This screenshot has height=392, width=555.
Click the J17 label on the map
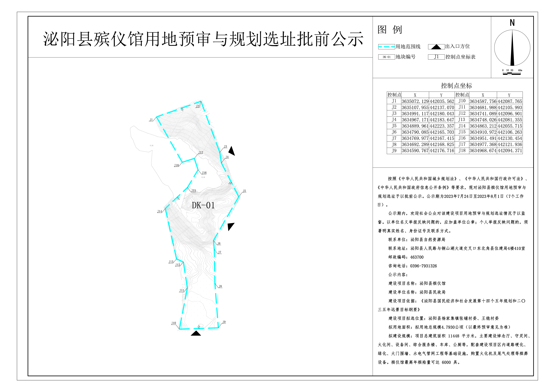[201, 152]
